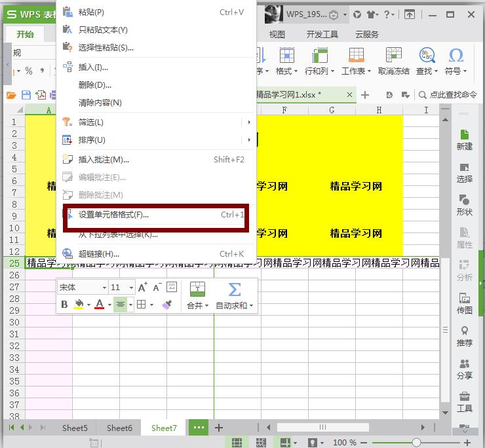Screen dimensions: 485x448
Task: Click the percent style button
Action: click(29, 71)
